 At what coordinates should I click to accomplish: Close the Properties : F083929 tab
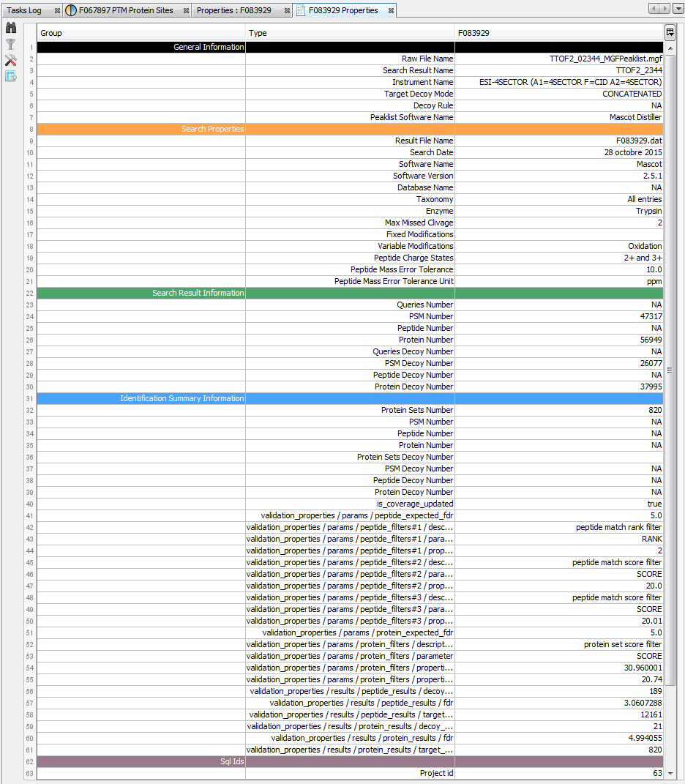287,10
